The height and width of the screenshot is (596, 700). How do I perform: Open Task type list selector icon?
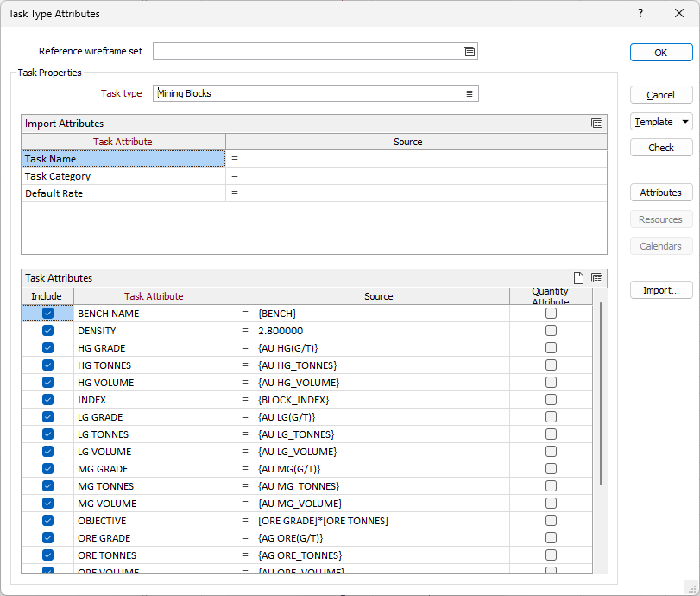coord(470,93)
